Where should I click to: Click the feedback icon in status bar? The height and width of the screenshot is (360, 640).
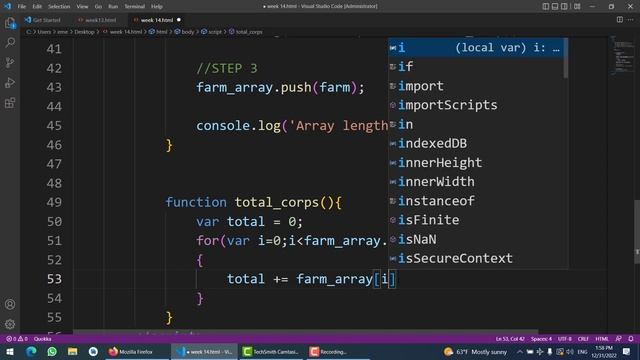618,339
